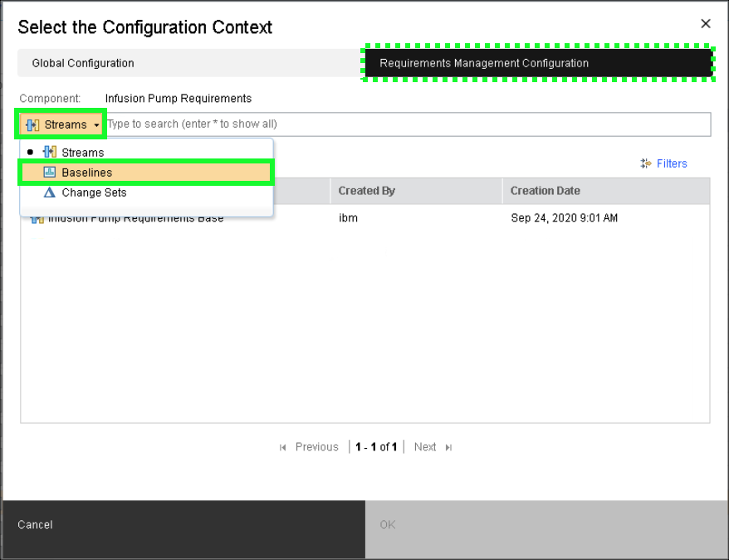This screenshot has height=560, width=729.
Task: Close the Select the Configuration Context dialog
Action: [706, 24]
